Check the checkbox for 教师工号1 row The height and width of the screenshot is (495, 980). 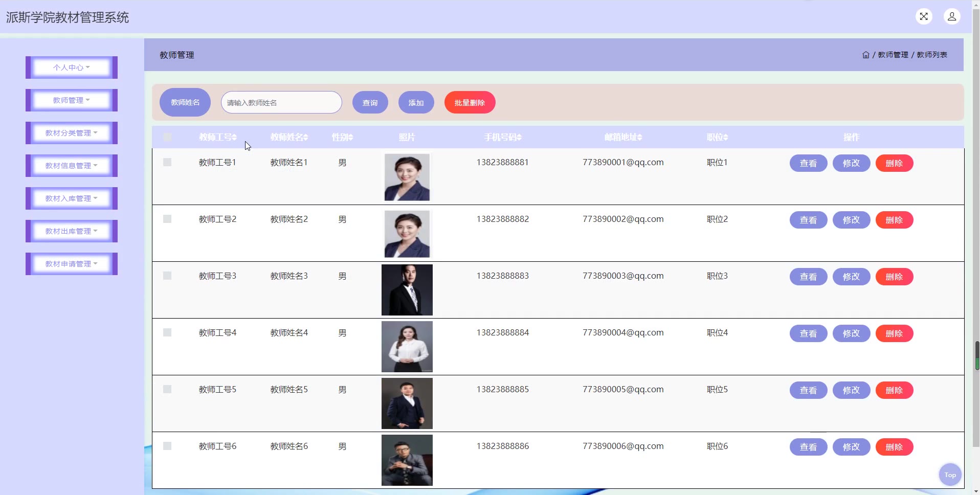[167, 162]
